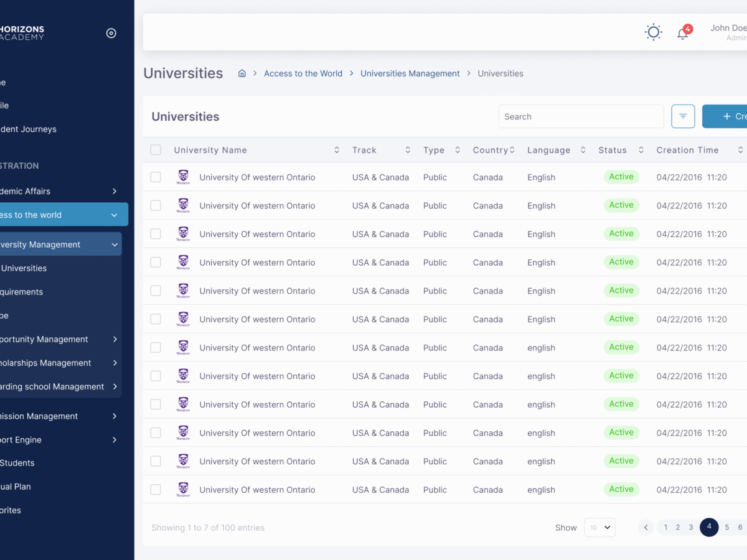This screenshot has height=560, width=747.
Task: Click the Search input field
Action: [x=581, y=116]
